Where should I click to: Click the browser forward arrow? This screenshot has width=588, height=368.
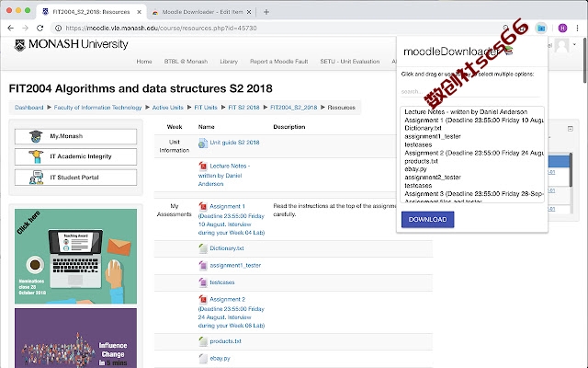coord(25,28)
